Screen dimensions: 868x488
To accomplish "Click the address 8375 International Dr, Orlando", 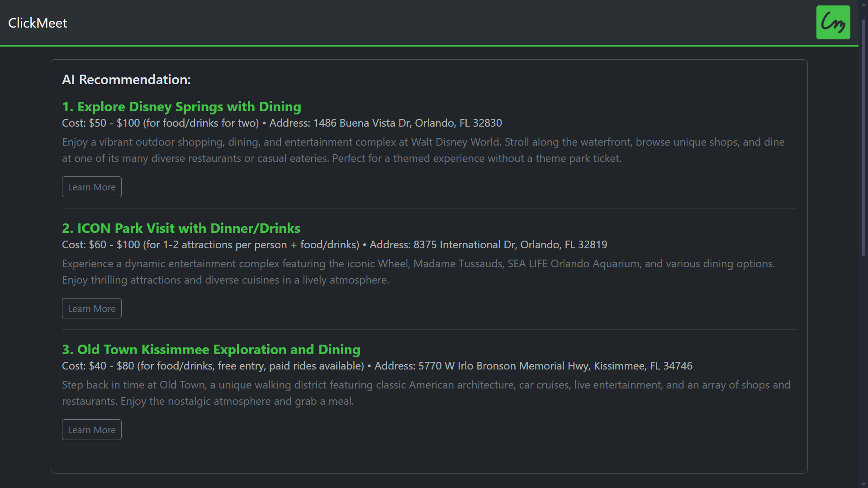I will (x=510, y=245).
